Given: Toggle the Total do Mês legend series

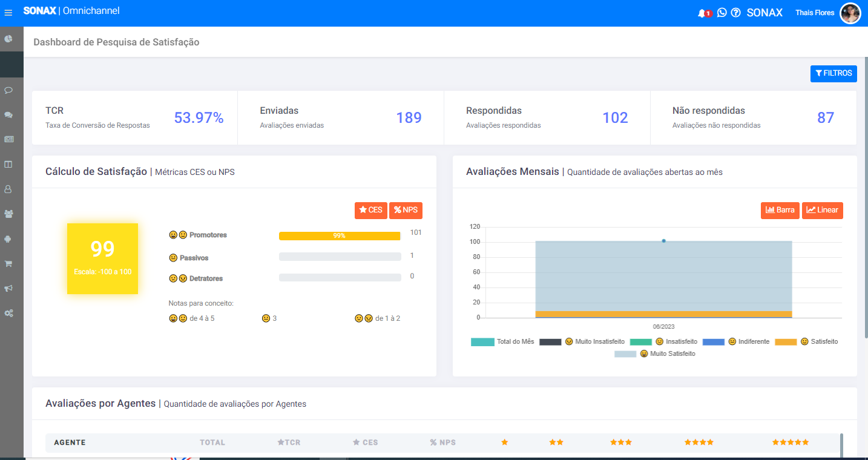Looking at the screenshot, I should click(502, 342).
